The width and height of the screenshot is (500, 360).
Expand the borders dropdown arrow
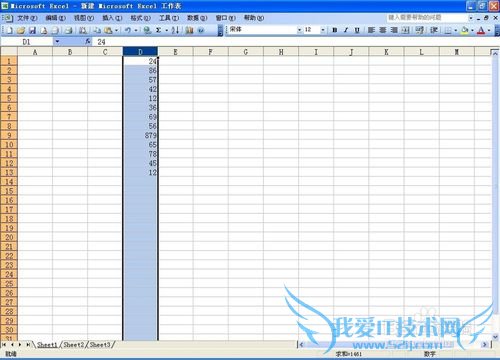(455, 30)
